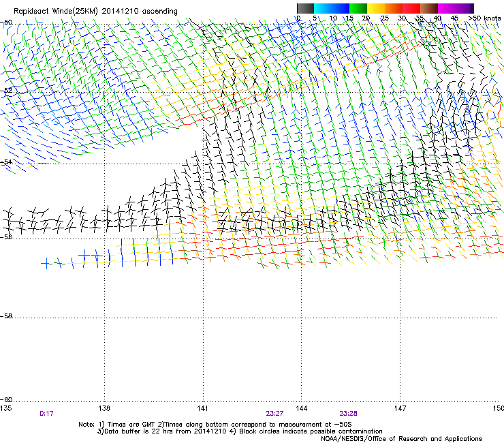Click the 141 longitude axis label
The height and width of the screenshot is (443, 504).
click(203, 408)
